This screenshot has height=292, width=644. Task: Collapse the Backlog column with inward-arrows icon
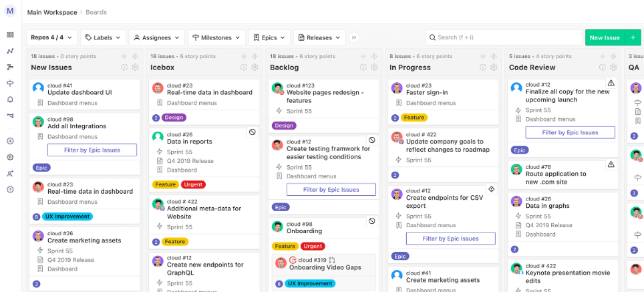363,56
